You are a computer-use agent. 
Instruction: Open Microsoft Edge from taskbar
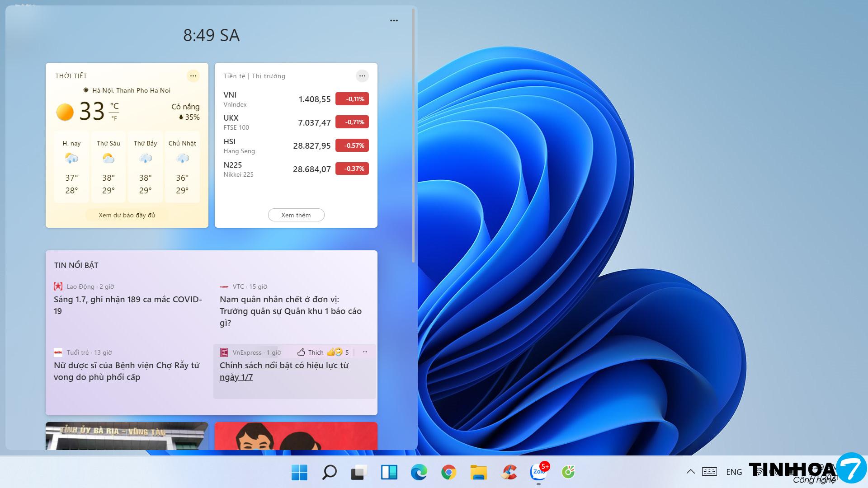point(419,472)
